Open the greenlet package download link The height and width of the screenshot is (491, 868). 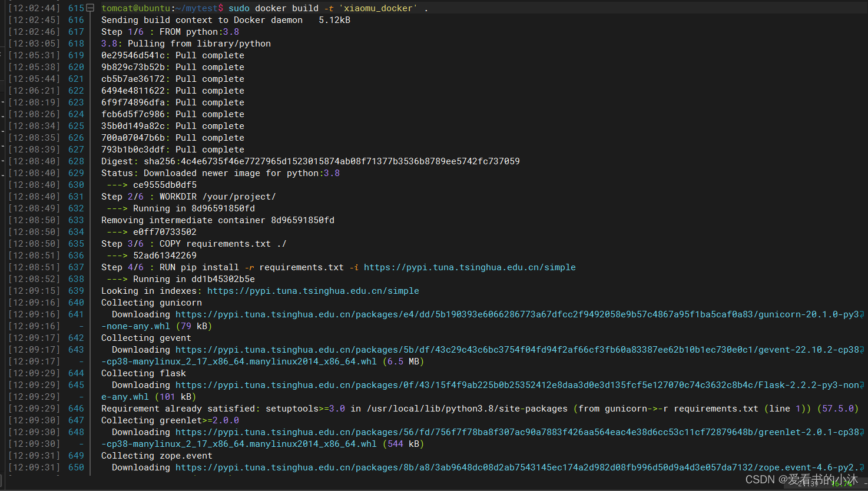(516, 432)
